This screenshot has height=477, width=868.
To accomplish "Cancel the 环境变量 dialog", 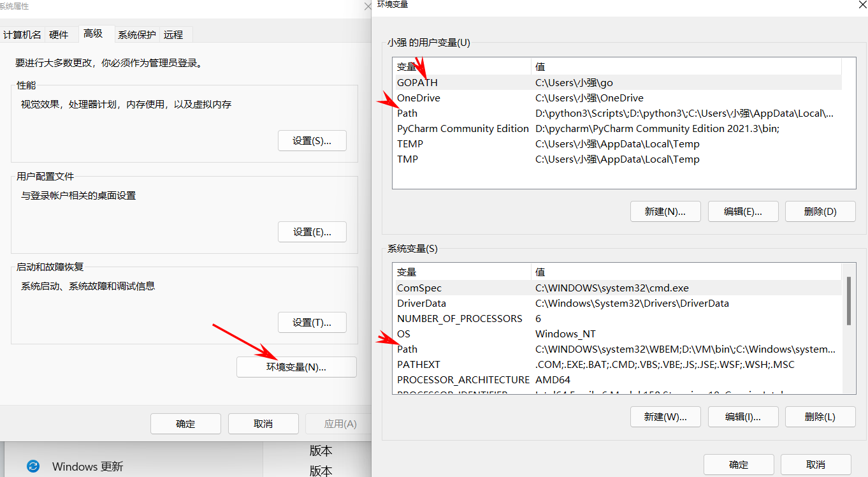I will click(816, 465).
